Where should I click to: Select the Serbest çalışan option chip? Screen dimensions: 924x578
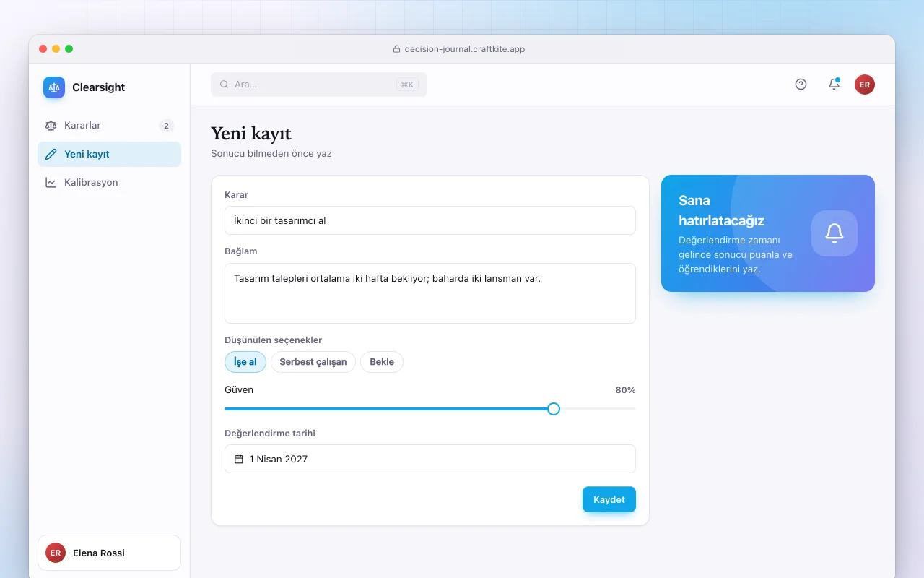313,362
